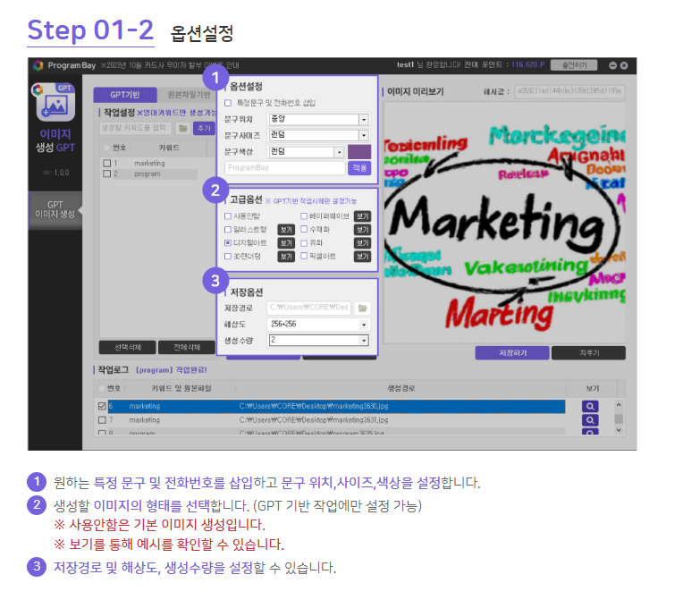700x600 pixels.
Task: Click the magnifier view icon for marketing3631.jpg
Action: tap(590, 419)
